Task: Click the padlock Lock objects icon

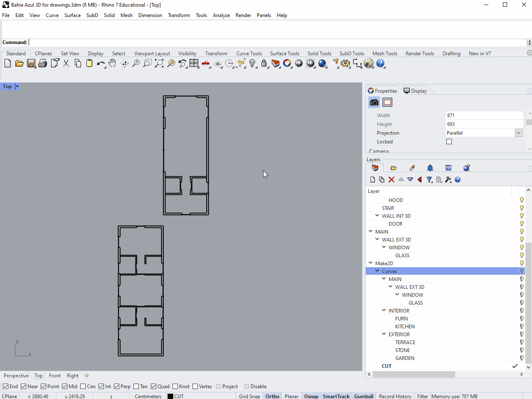Action: tap(264, 63)
